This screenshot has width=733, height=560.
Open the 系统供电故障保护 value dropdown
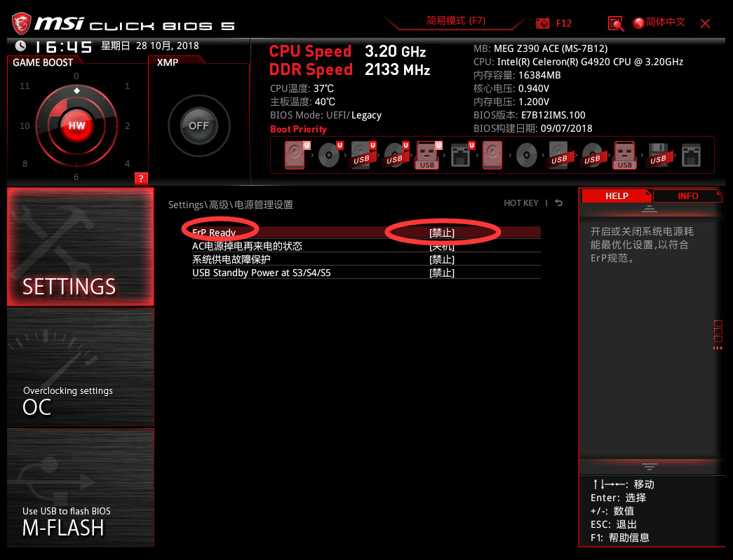pos(442,259)
